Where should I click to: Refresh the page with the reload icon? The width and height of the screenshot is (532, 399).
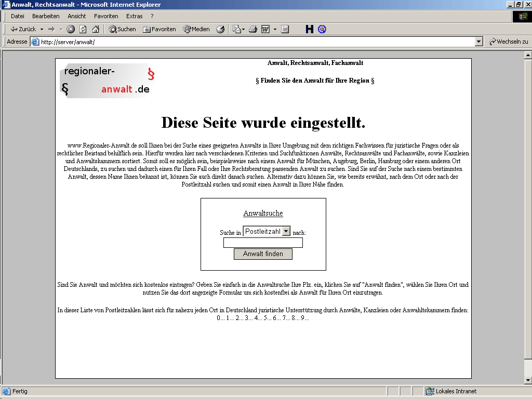coord(83,29)
